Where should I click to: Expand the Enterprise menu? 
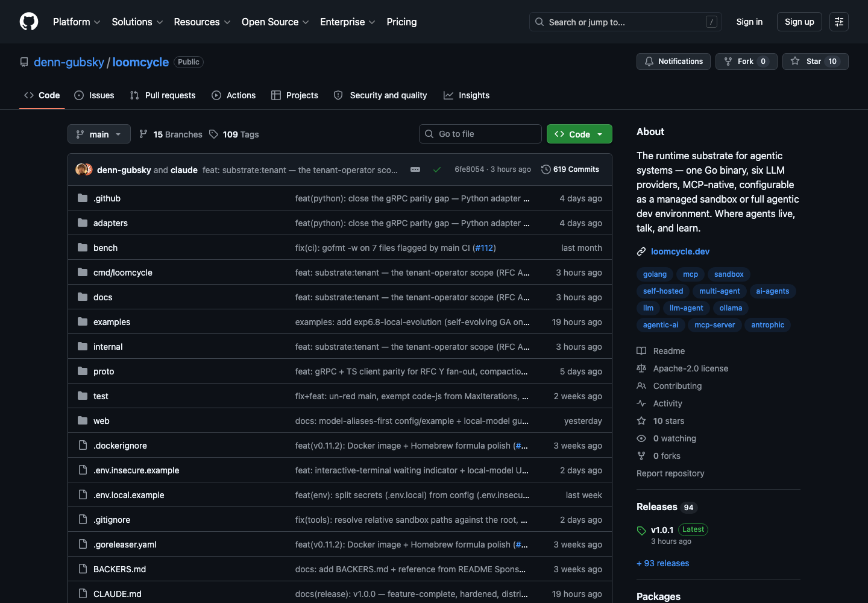pos(348,22)
